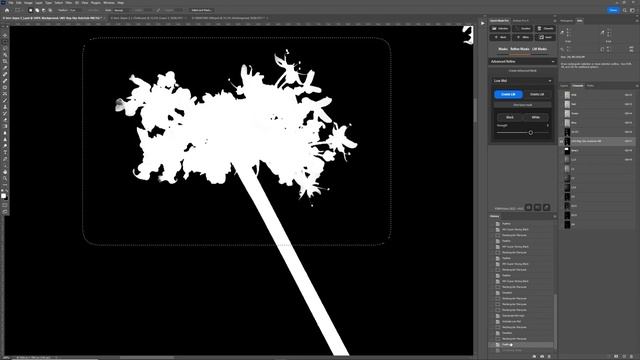This screenshot has width=640, height=360.
Task: Click the search magnifier icon top right
Action: pos(624,10)
